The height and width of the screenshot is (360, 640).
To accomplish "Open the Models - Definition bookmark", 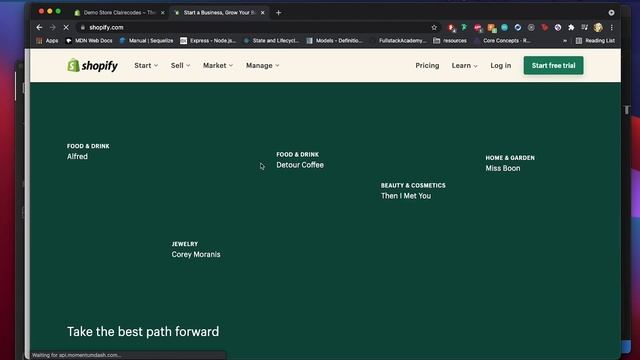I will tap(334, 40).
